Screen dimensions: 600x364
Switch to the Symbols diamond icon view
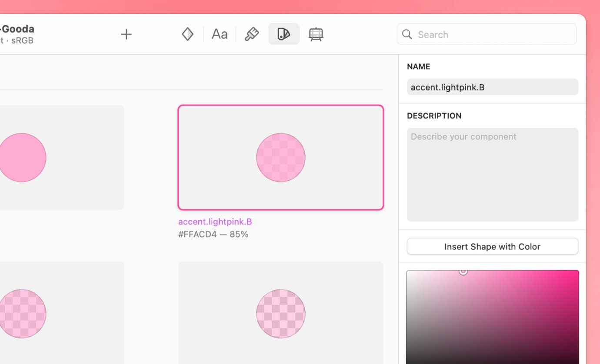[187, 34]
